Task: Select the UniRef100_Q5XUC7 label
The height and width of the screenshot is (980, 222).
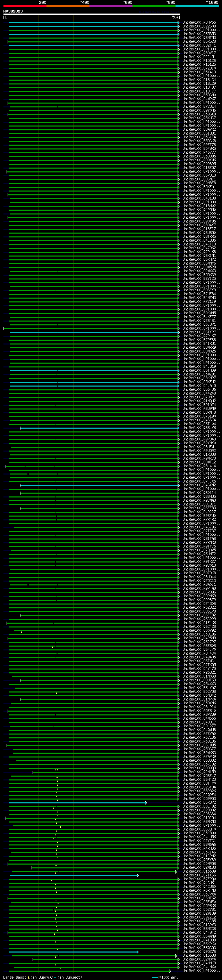Action: tap(199, 118)
